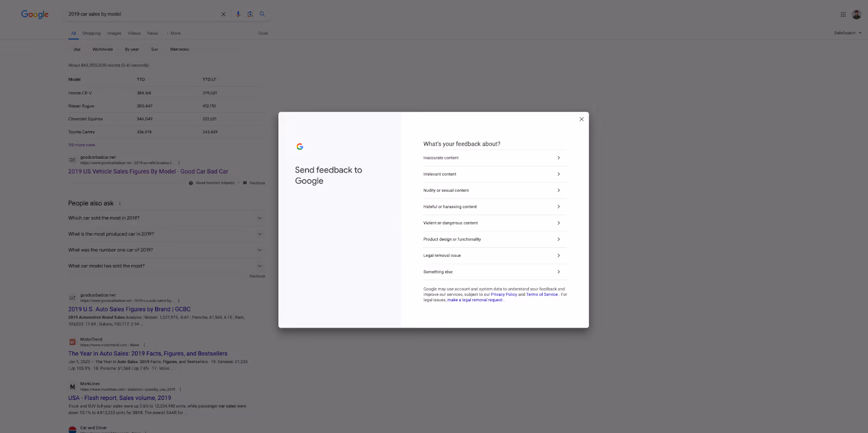The height and width of the screenshot is (433, 868).
Task: Switch to the All results tab
Action: coord(73,33)
